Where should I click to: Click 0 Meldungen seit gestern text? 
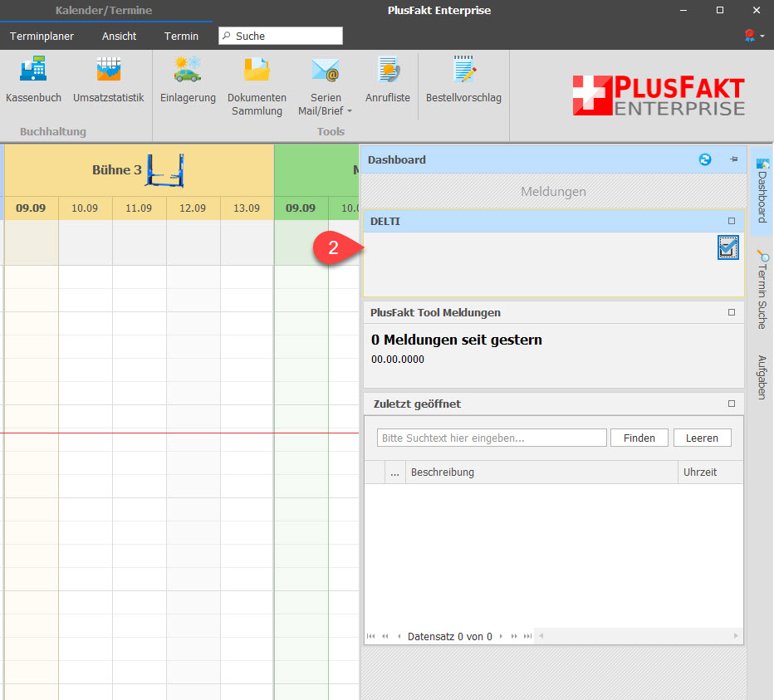457,340
